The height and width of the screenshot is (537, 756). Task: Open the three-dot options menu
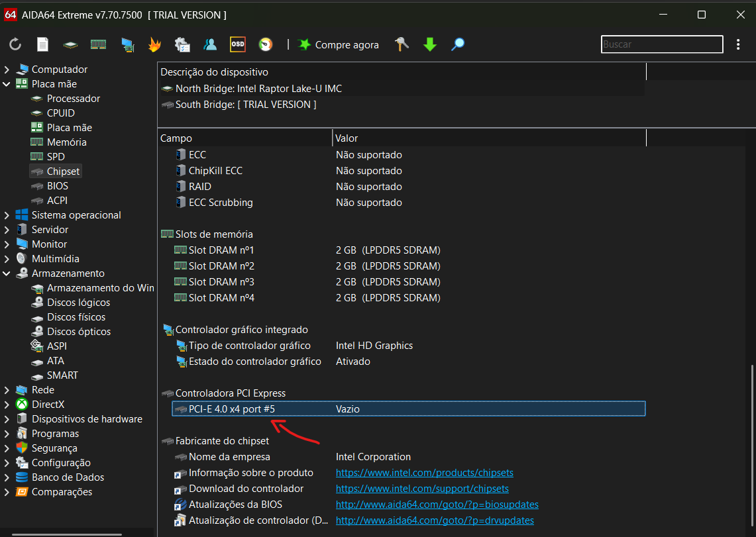click(737, 44)
